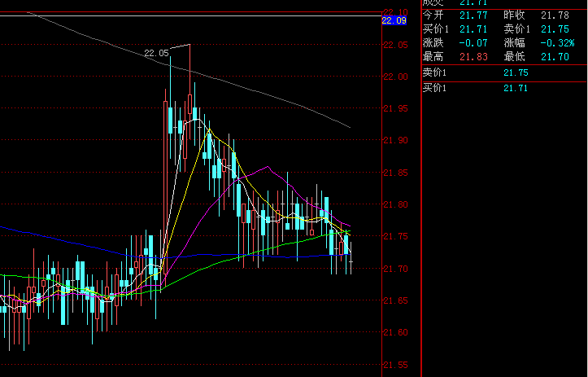Viewport: 588px width, 377px height.
Task: Click the 涨跌 label
Action: point(433,43)
